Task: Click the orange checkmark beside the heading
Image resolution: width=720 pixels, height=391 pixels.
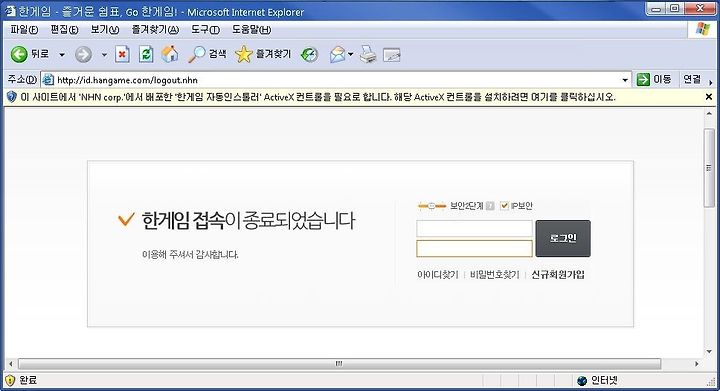Action: click(126, 220)
